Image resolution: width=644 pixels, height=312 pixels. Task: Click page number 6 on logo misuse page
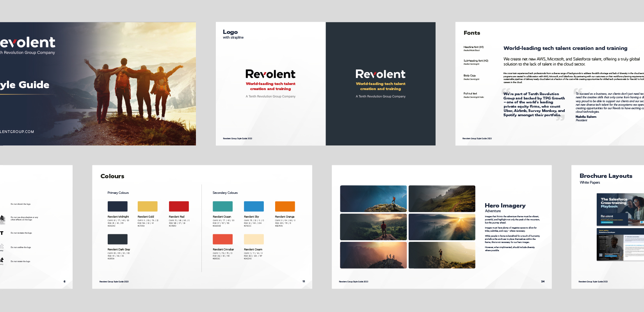(x=64, y=281)
